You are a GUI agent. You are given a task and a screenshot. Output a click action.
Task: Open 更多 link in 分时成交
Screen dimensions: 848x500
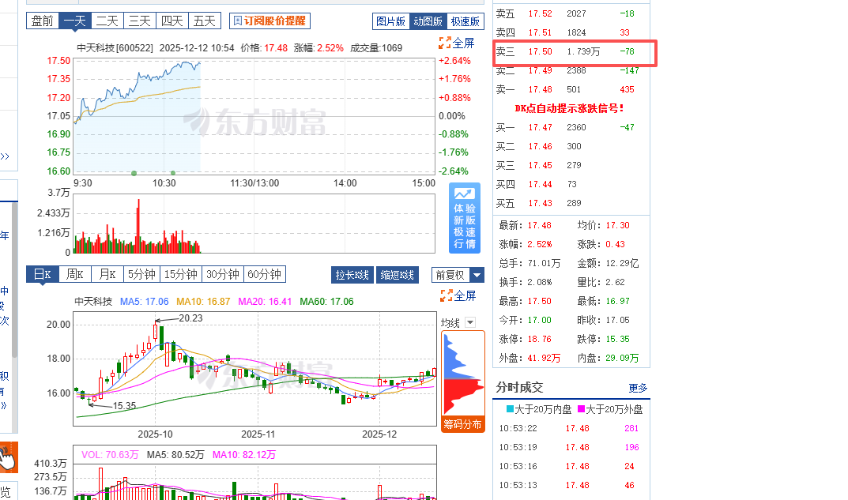click(x=638, y=388)
